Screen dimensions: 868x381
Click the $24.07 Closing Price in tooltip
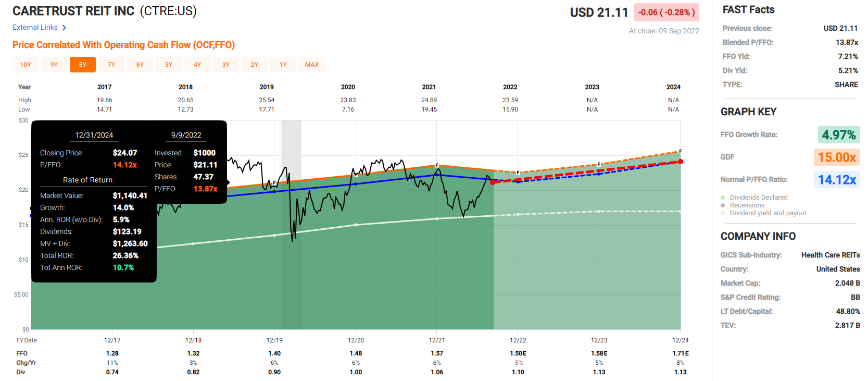coord(125,153)
